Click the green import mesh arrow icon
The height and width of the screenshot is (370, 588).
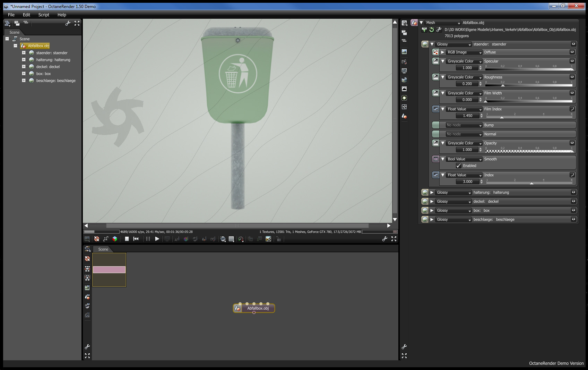pos(424,30)
